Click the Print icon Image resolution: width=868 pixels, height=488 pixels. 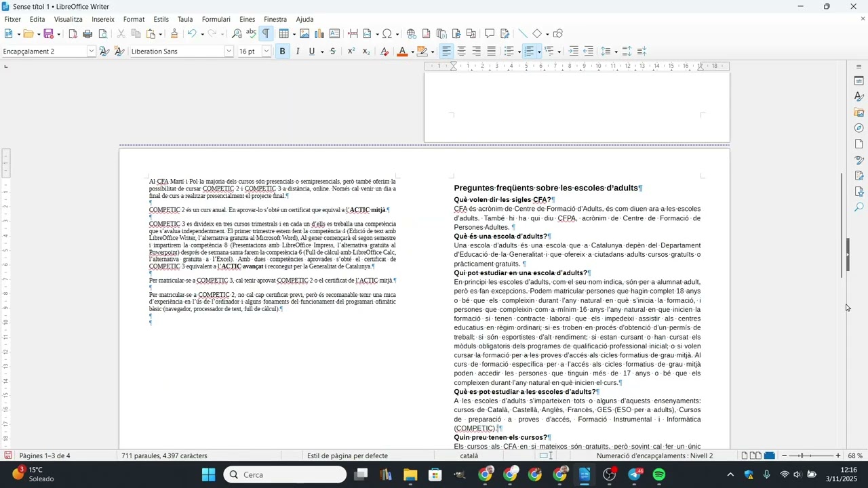coord(87,34)
